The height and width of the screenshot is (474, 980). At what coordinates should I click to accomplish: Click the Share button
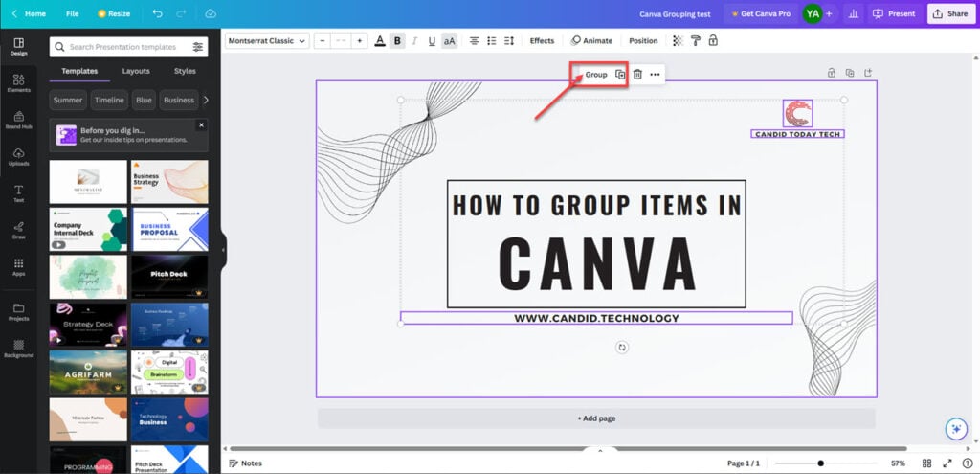950,13
